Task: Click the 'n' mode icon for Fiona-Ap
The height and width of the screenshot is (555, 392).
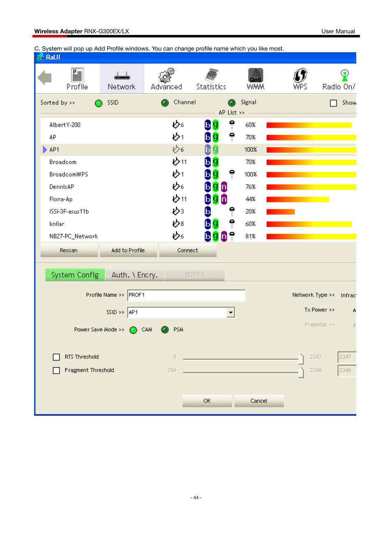Action: pyautogui.click(x=224, y=199)
